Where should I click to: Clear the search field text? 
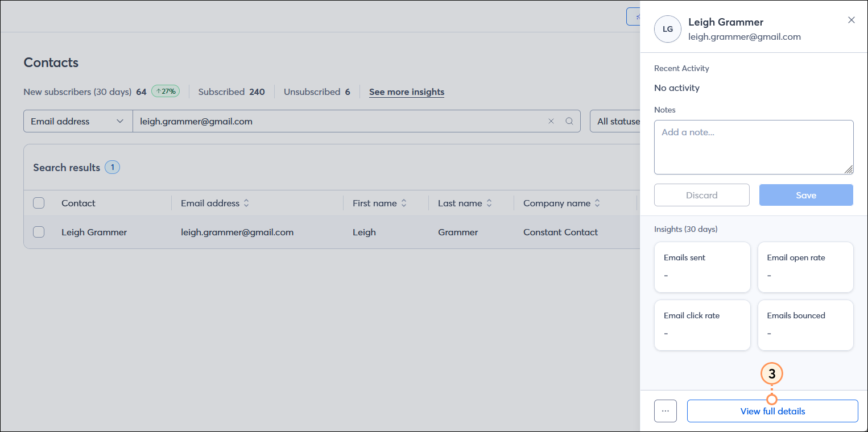pos(551,121)
